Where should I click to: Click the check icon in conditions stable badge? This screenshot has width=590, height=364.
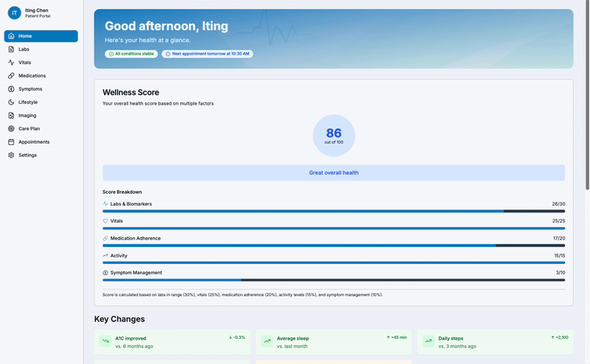coord(111,54)
